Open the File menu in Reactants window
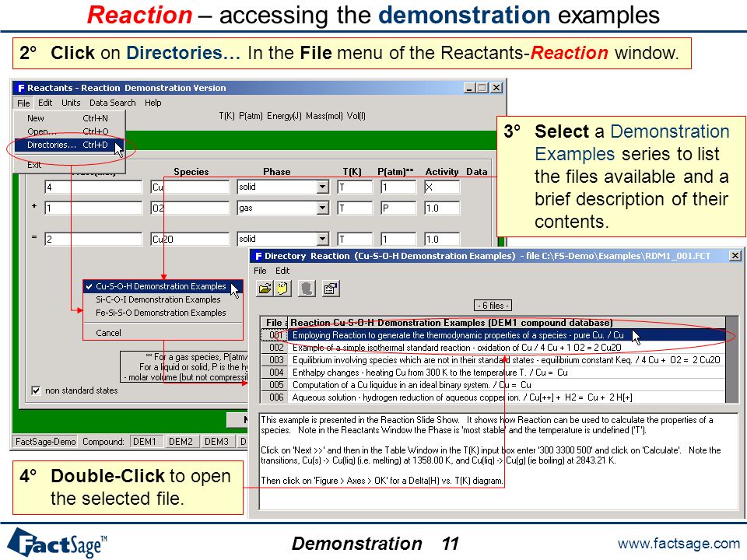 (23, 103)
